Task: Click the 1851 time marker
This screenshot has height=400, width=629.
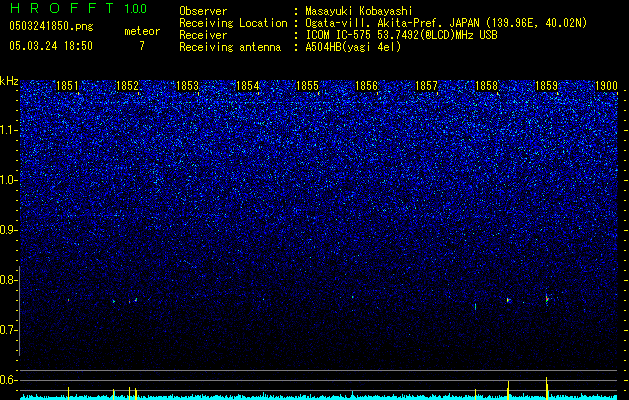Action: tap(67, 86)
